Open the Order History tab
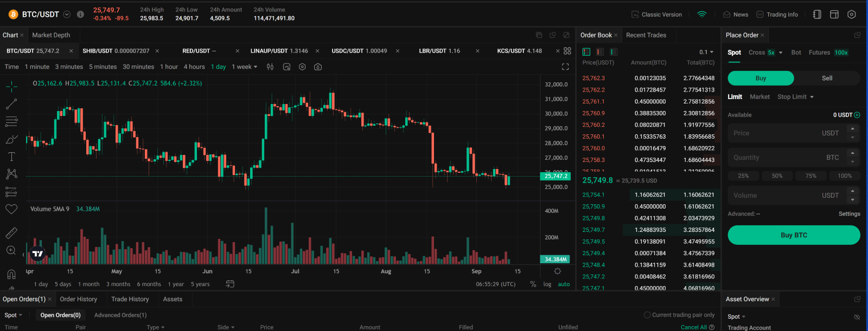 (x=79, y=299)
